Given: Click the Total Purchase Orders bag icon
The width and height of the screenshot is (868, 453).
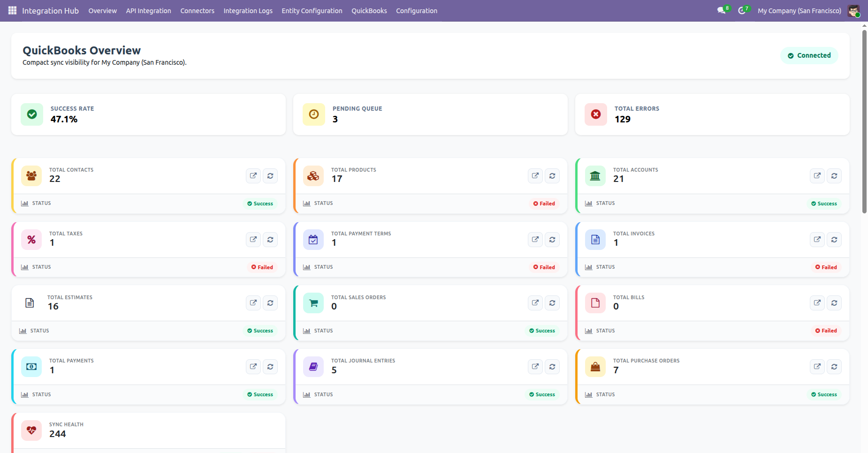Looking at the screenshot, I should point(595,367).
